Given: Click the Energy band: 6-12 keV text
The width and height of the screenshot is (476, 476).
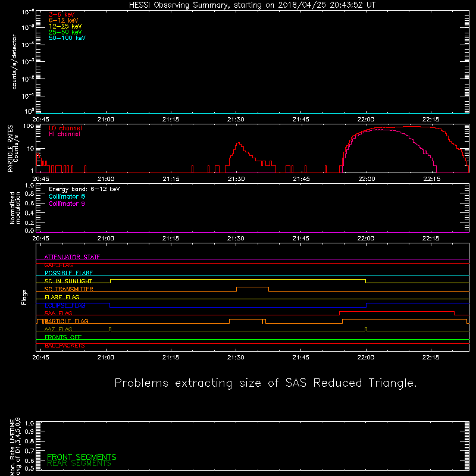Looking at the screenshot, I should point(84,189).
